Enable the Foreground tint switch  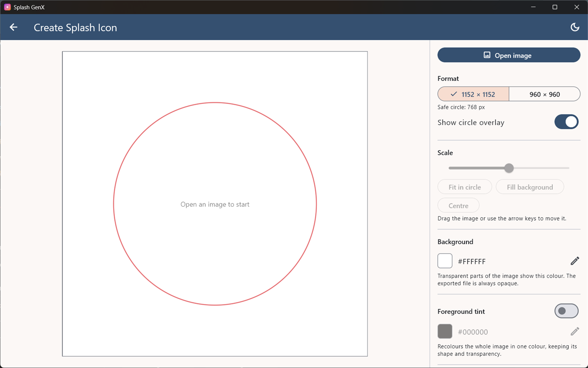(566, 311)
